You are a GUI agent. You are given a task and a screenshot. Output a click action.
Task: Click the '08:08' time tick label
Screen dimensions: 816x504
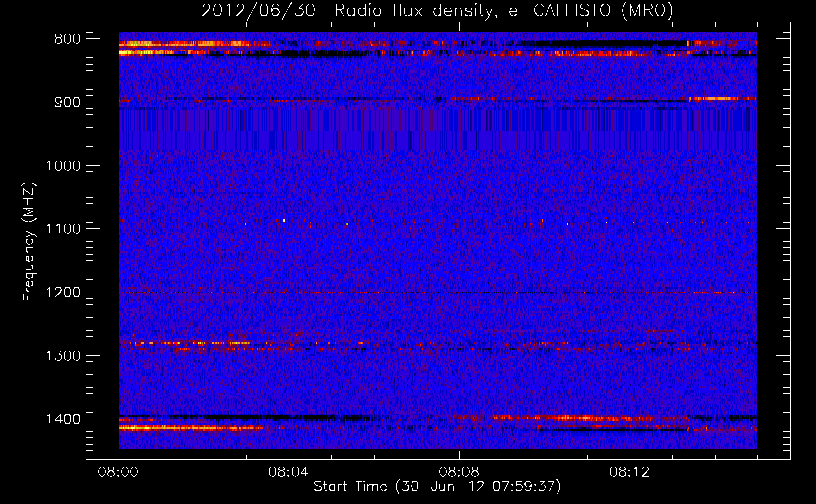[459, 472]
